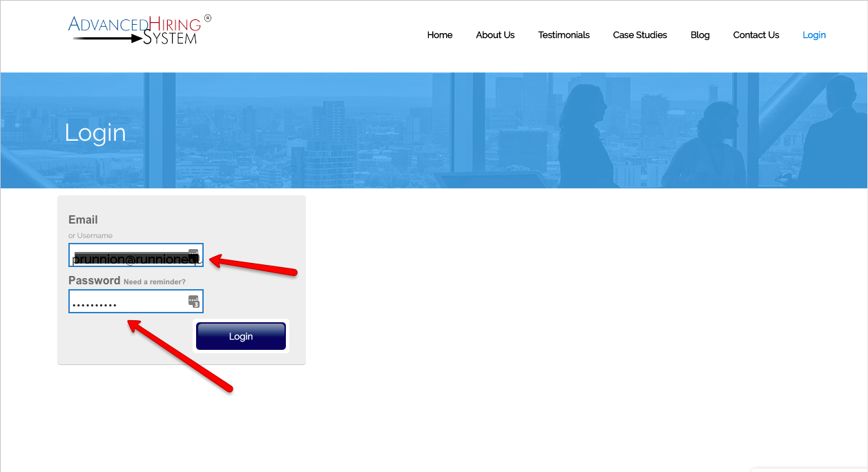Screen dimensions: 868x472
Task: Open the Testimonials page
Action: [564, 35]
